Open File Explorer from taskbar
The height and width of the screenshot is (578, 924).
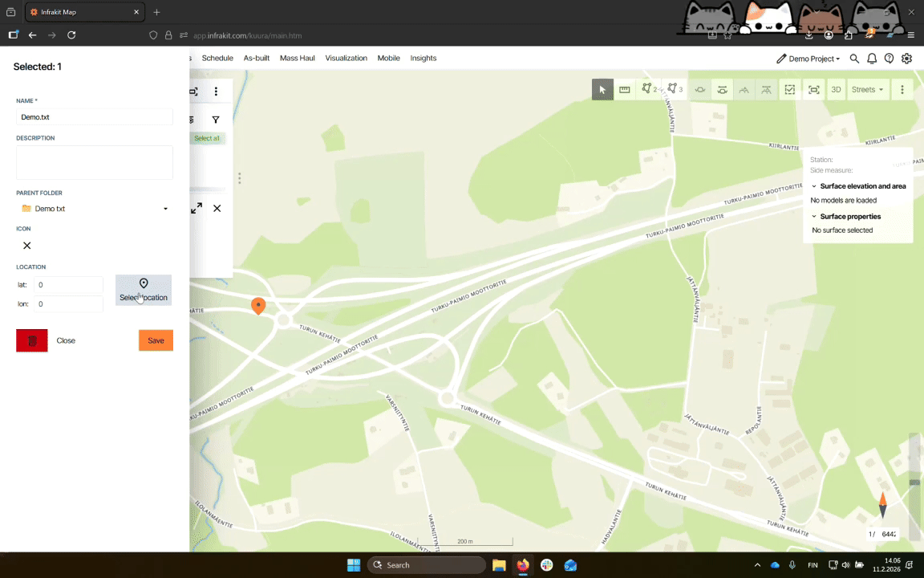[499, 565]
